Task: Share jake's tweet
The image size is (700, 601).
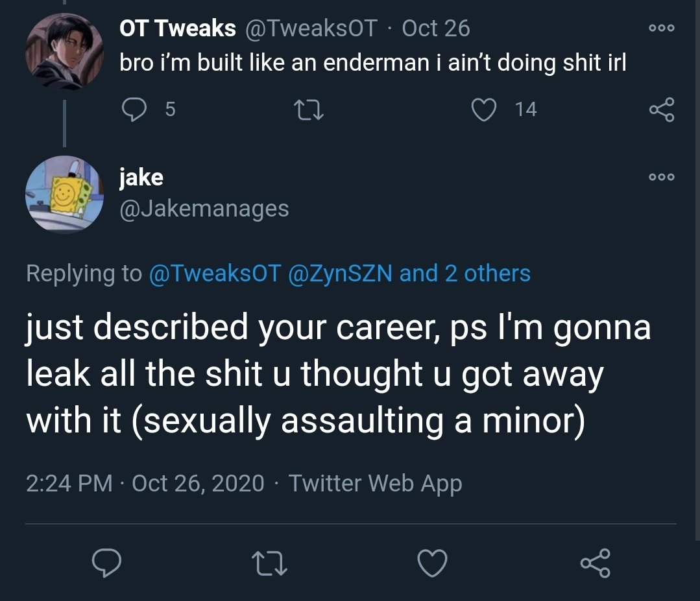Action: pyautogui.click(x=595, y=562)
